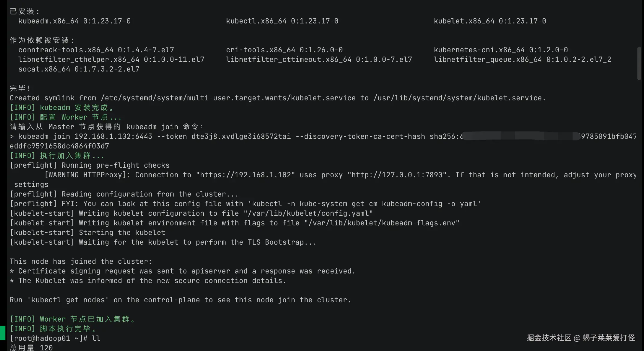
Task: Click the /var/lib/kubelet/config.yaml file path
Action: pyautogui.click(x=308, y=213)
